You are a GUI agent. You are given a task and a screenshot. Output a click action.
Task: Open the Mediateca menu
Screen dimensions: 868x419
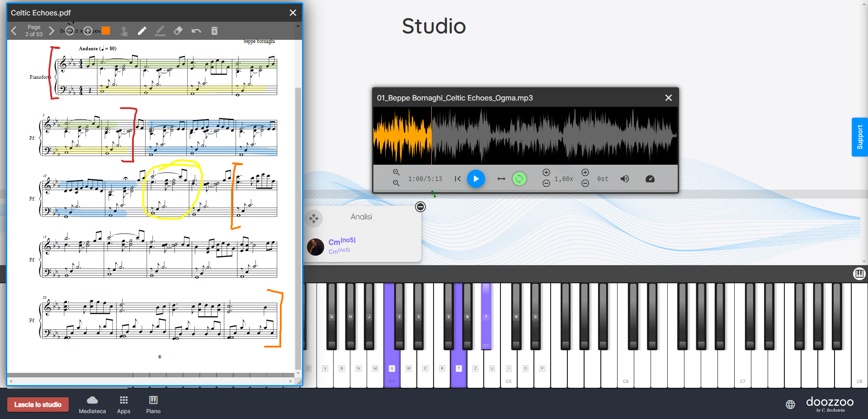[x=92, y=404]
